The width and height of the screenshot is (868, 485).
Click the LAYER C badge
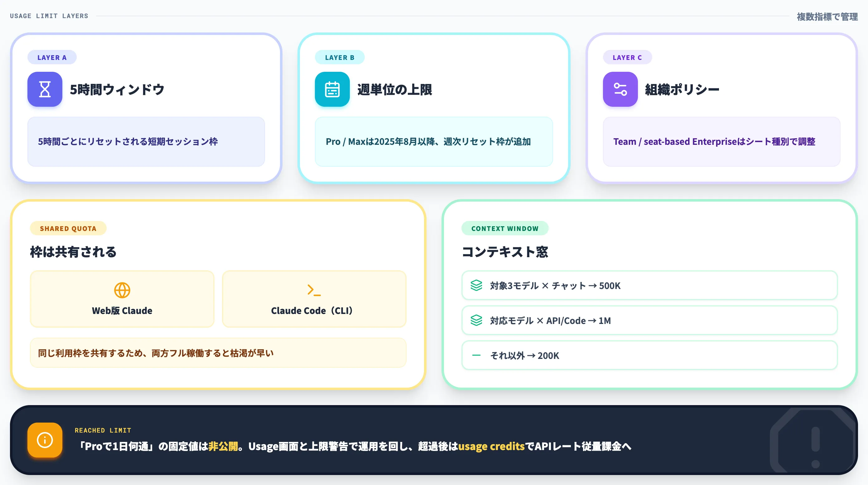click(627, 57)
